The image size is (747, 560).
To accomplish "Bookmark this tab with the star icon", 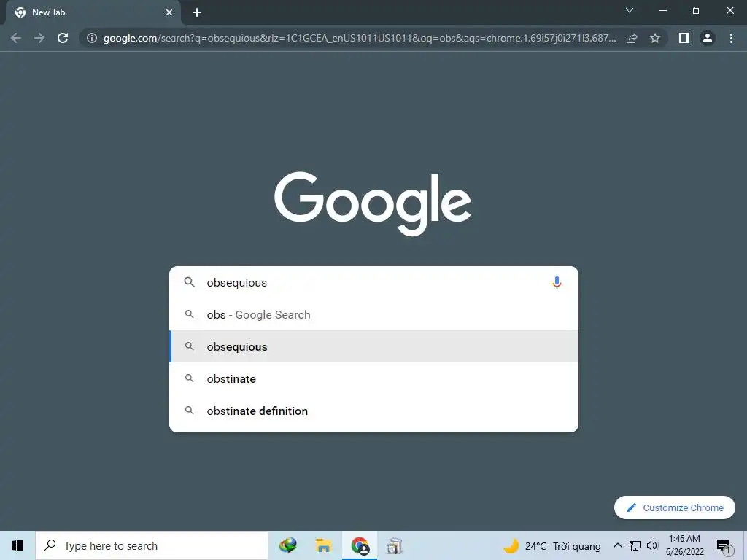I will point(655,38).
